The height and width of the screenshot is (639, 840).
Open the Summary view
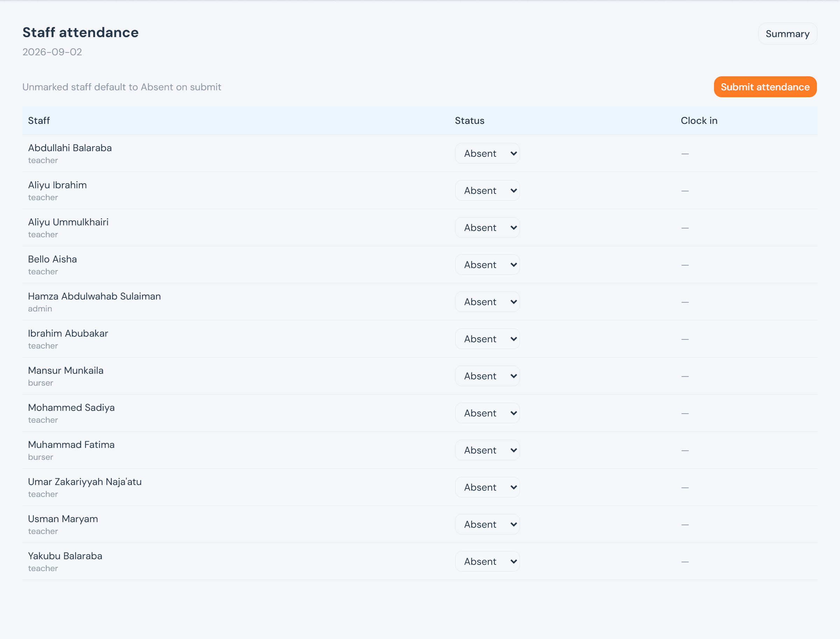click(787, 34)
